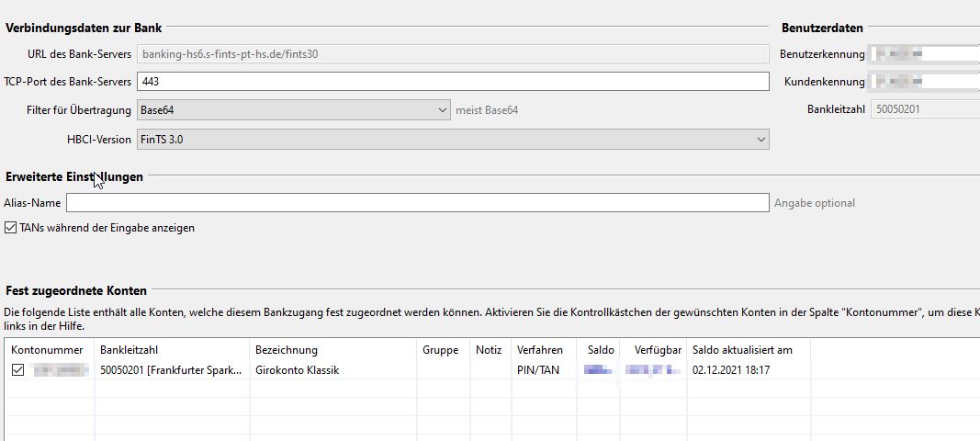Sort by the Kontonummer column header

pyautogui.click(x=47, y=350)
